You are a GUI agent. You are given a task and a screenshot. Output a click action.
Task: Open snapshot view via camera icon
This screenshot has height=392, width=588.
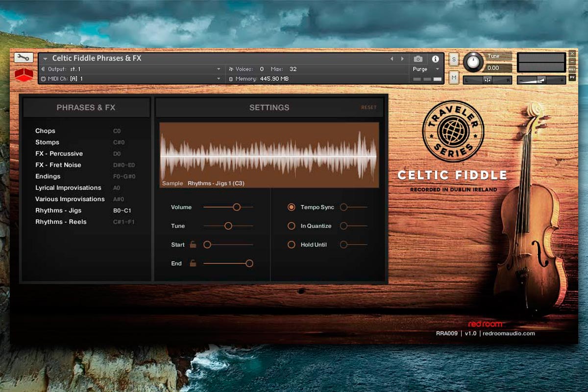click(x=418, y=59)
